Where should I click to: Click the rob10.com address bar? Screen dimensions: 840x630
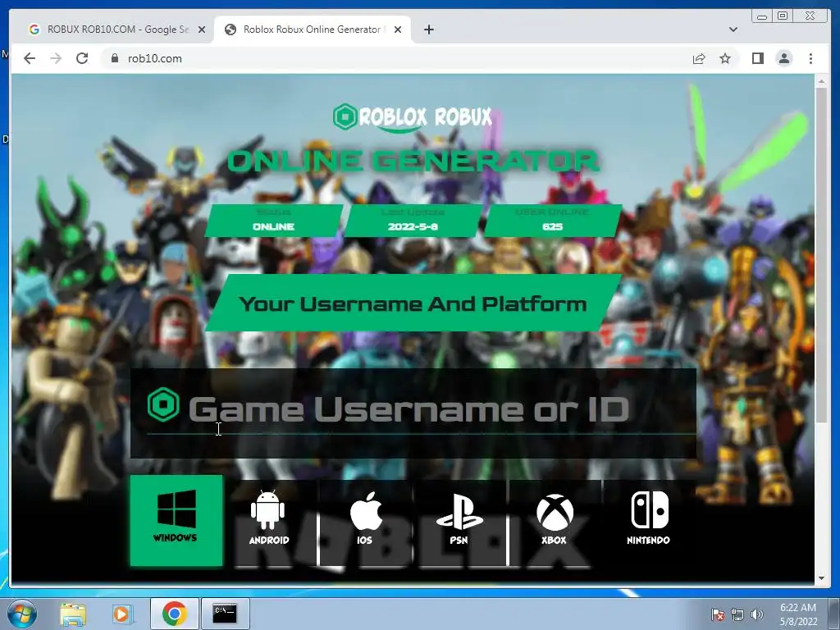(x=393, y=58)
